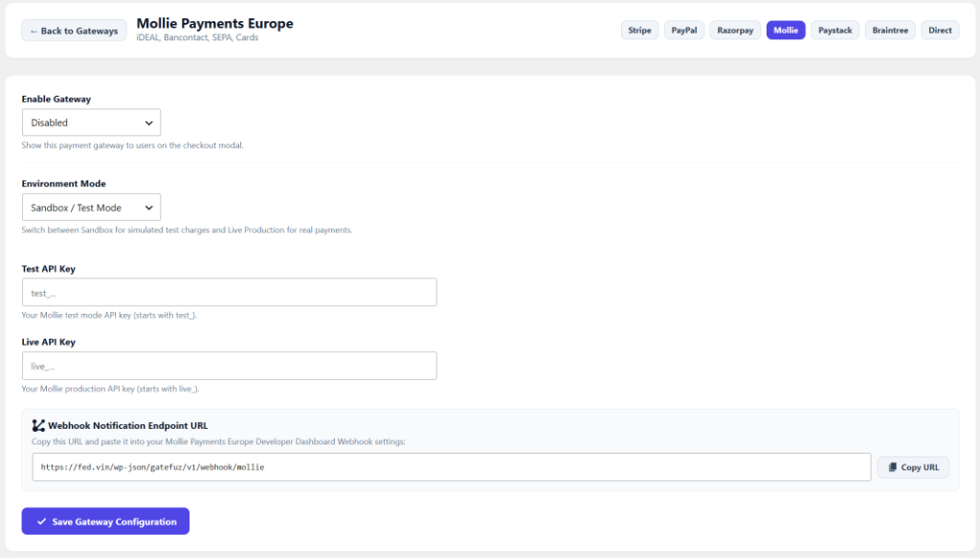The height and width of the screenshot is (558, 980).
Task: Switch to the Razorpay gateway tab
Action: click(x=735, y=30)
